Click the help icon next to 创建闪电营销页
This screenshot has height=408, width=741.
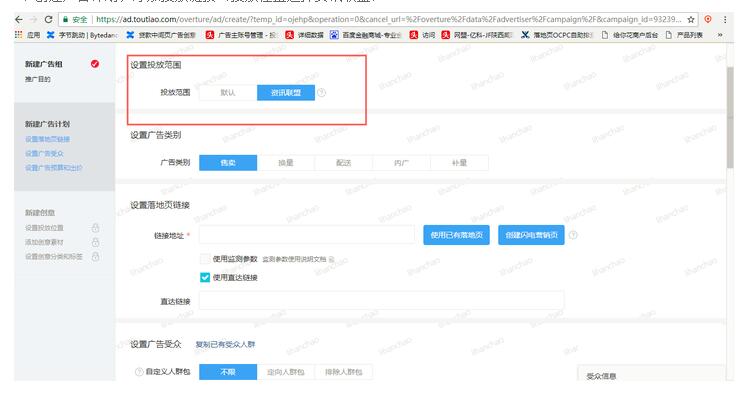point(574,235)
